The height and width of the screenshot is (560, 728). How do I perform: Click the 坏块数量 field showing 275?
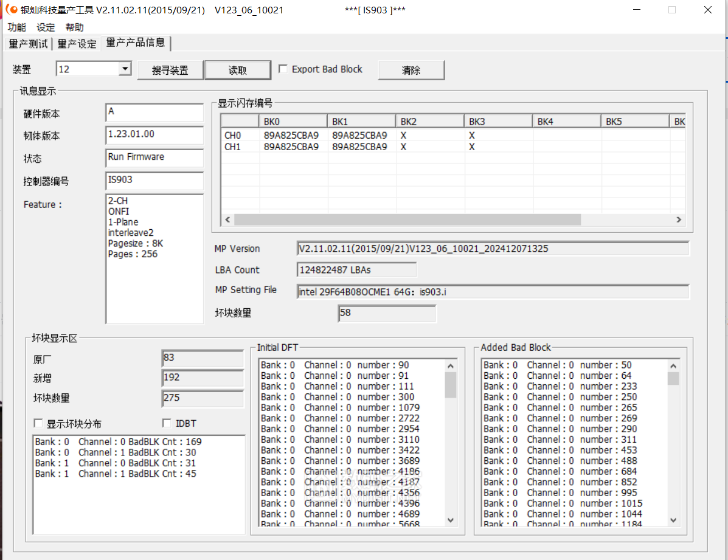(203, 398)
